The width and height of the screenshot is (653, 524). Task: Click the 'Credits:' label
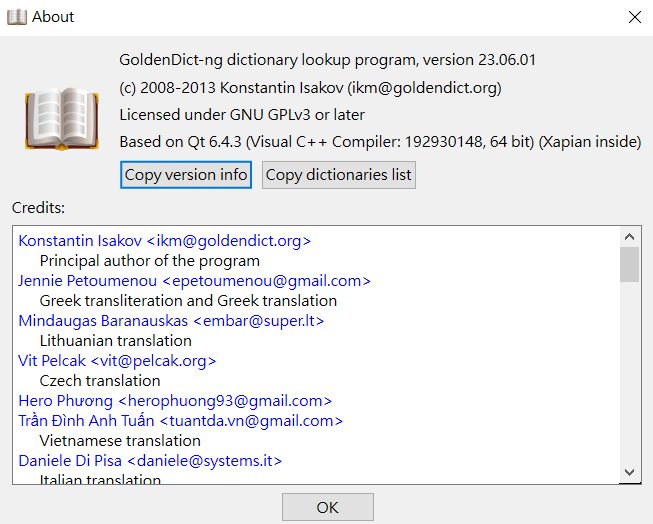pyautogui.click(x=38, y=207)
